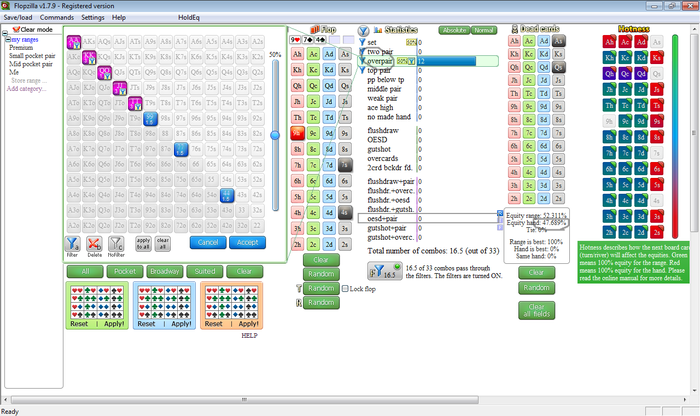Image resolution: width=700 pixels, height=416 pixels.
Task: Click the large filter toggle button showing 16.5
Action: 384,271
